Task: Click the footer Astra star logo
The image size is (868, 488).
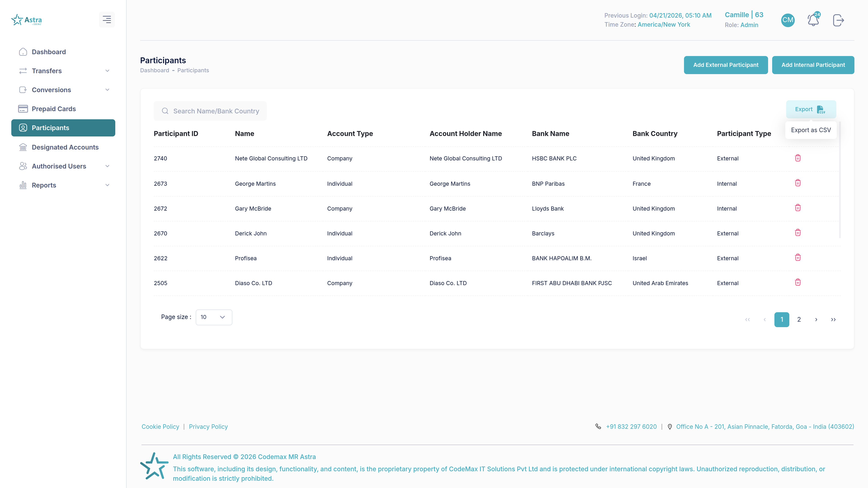Action: [154, 466]
